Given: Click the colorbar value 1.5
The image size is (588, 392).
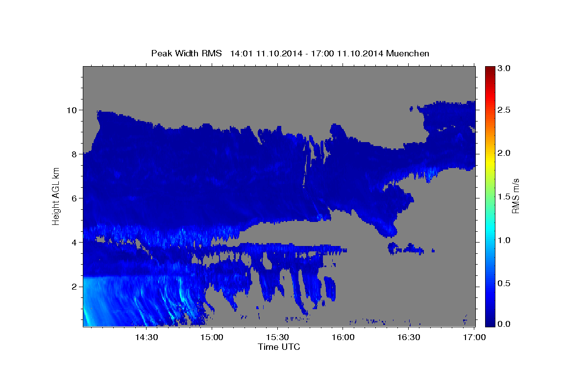Looking at the screenshot, I should (x=504, y=196).
